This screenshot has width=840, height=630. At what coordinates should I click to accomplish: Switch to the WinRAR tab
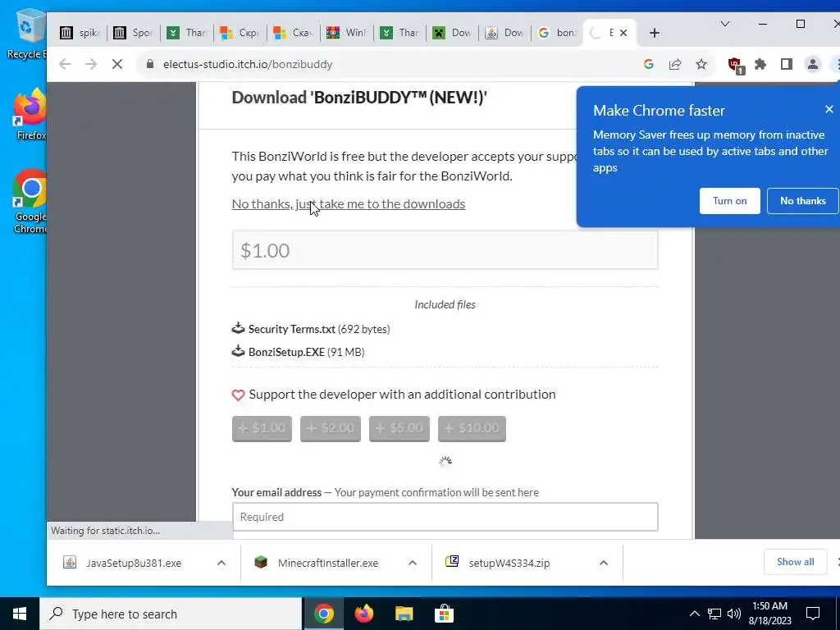347,33
